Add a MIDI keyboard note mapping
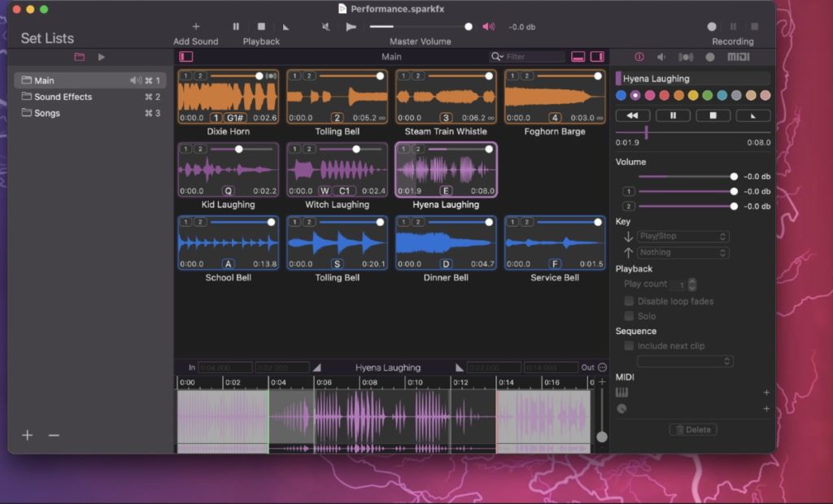 tap(765, 393)
